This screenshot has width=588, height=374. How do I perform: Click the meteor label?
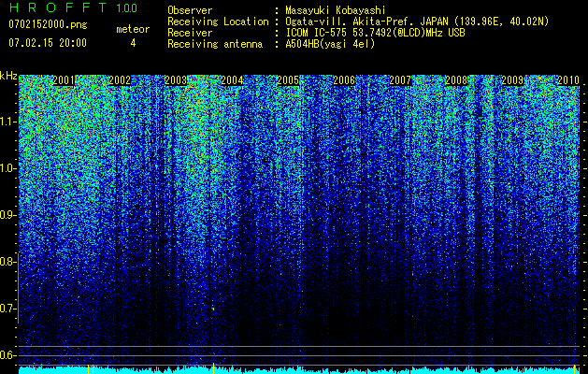(133, 29)
